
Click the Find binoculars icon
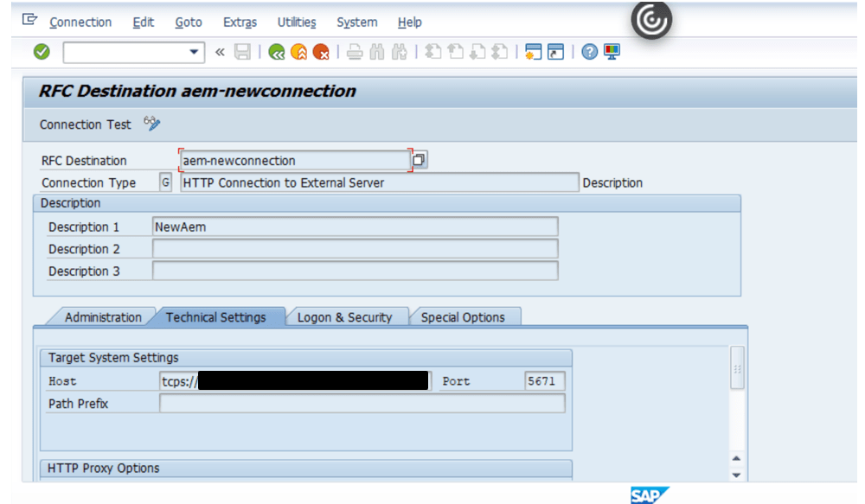(377, 52)
